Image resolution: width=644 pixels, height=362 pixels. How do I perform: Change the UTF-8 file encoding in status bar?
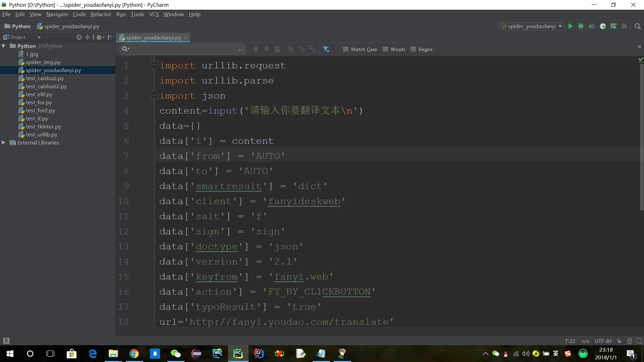(x=603, y=341)
